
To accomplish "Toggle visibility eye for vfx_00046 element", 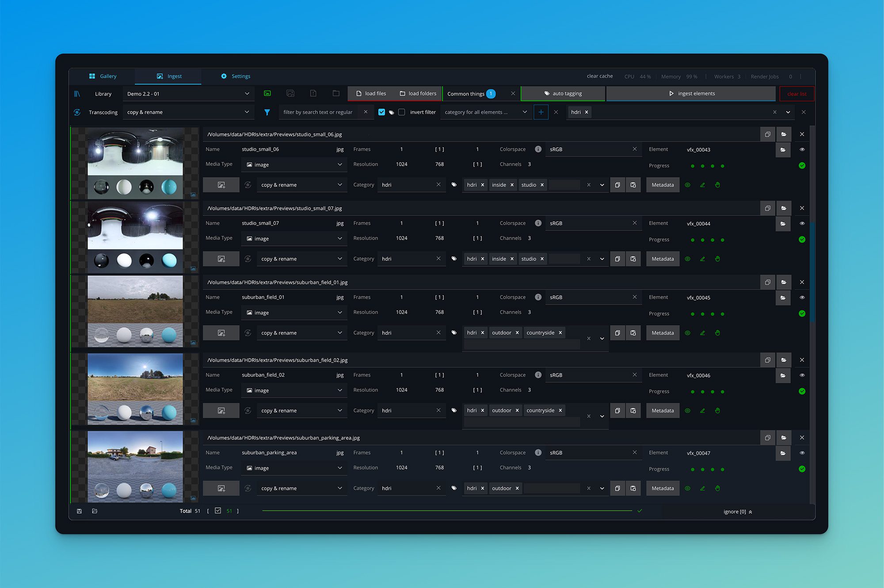I will coord(802,375).
